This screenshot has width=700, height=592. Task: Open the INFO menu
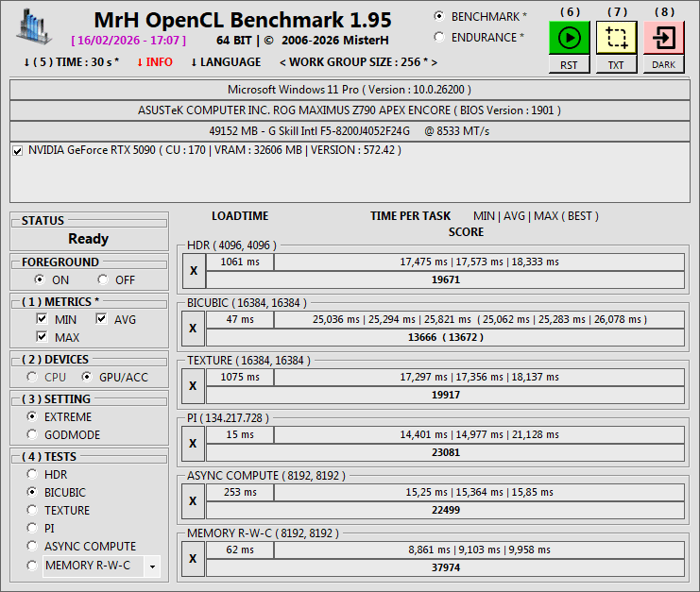click(155, 62)
